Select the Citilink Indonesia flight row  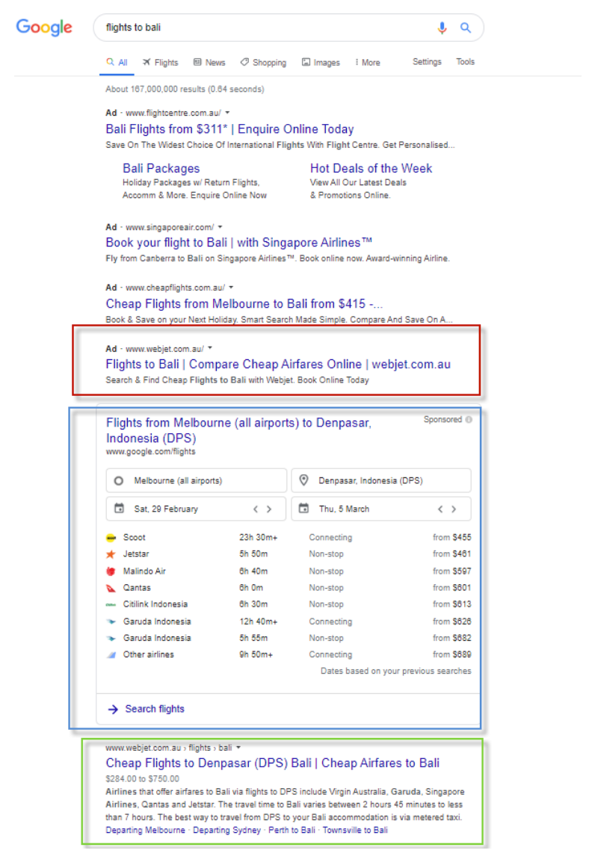288,604
